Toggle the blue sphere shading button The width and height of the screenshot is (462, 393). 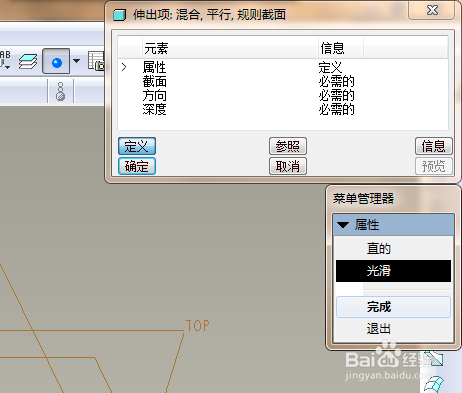56,61
